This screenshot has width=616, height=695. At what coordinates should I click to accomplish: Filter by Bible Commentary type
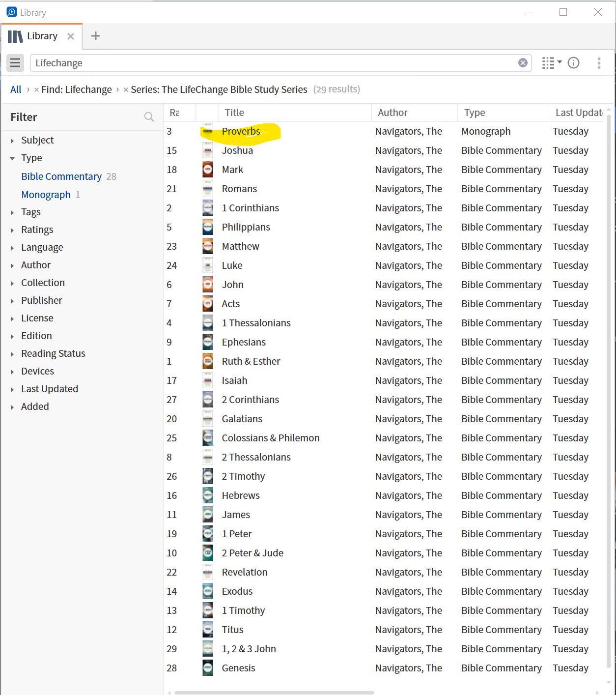(x=61, y=176)
